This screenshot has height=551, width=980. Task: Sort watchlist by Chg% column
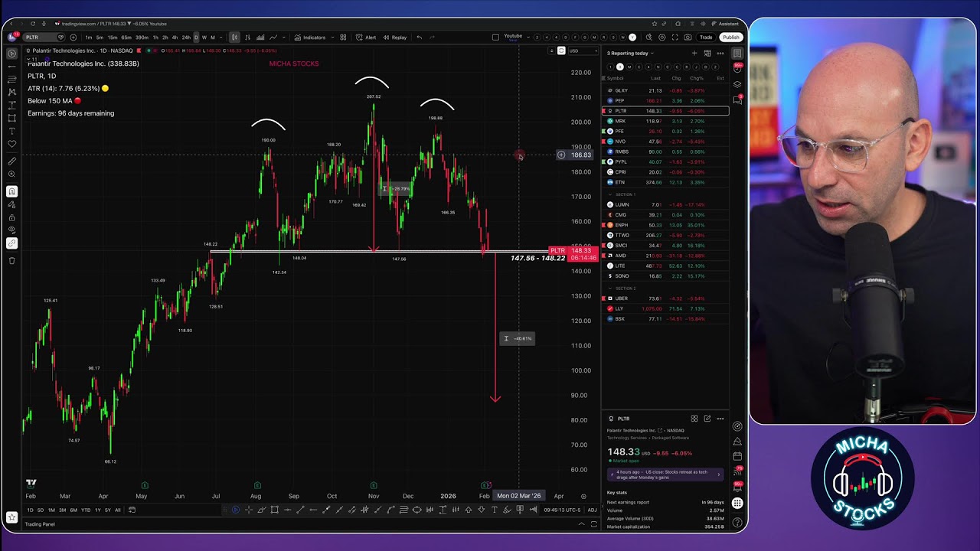[697, 78]
